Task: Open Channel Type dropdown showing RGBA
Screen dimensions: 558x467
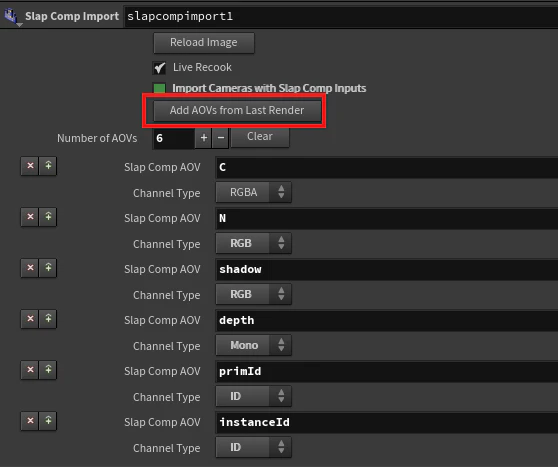Action: click(253, 192)
